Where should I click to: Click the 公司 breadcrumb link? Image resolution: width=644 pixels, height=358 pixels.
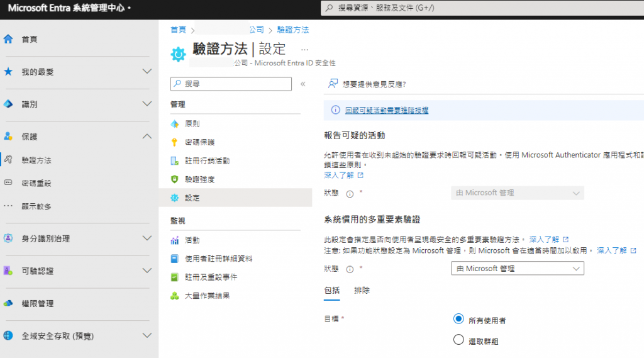click(257, 30)
